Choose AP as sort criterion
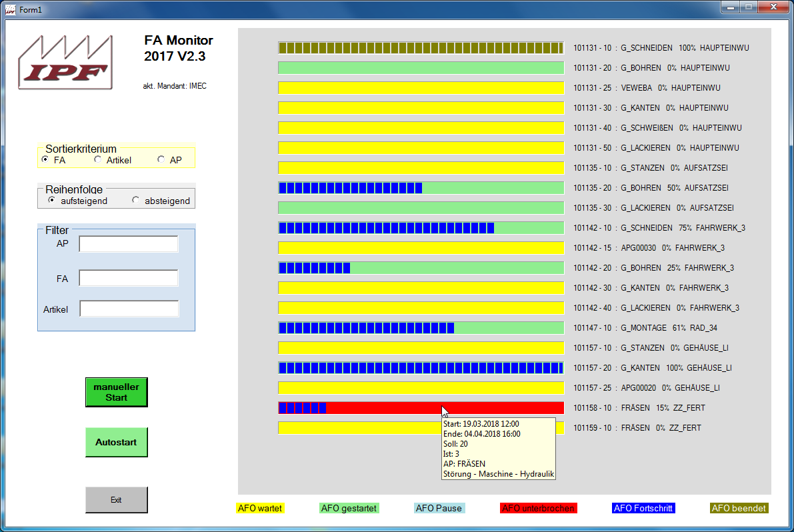The height and width of the screenshot is (532, 794). (161, 160)
